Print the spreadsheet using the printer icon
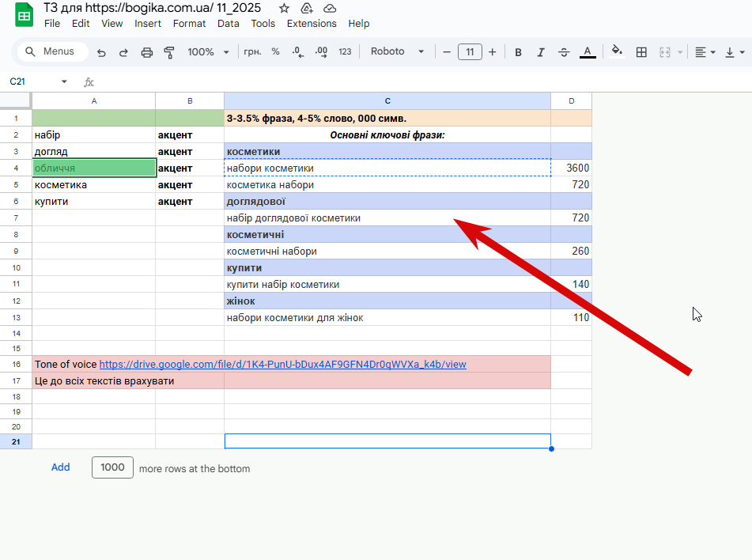 pyautogui.click(x=146, y=52)
